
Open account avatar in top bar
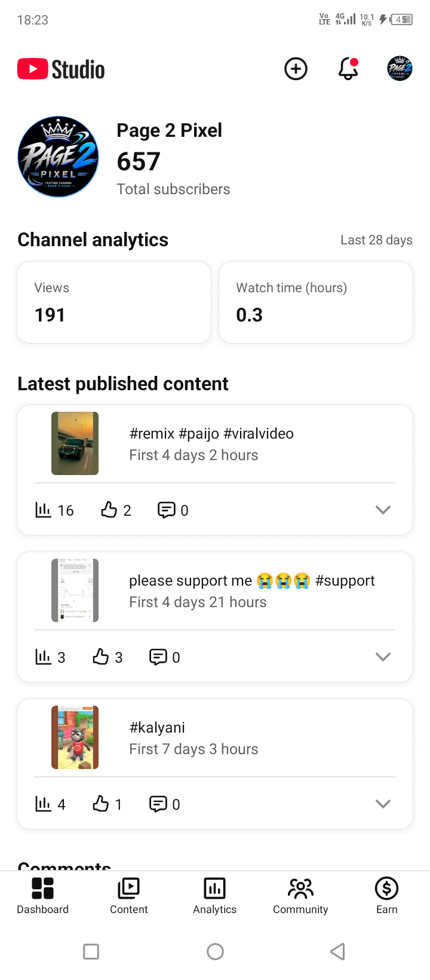(400, 69)
